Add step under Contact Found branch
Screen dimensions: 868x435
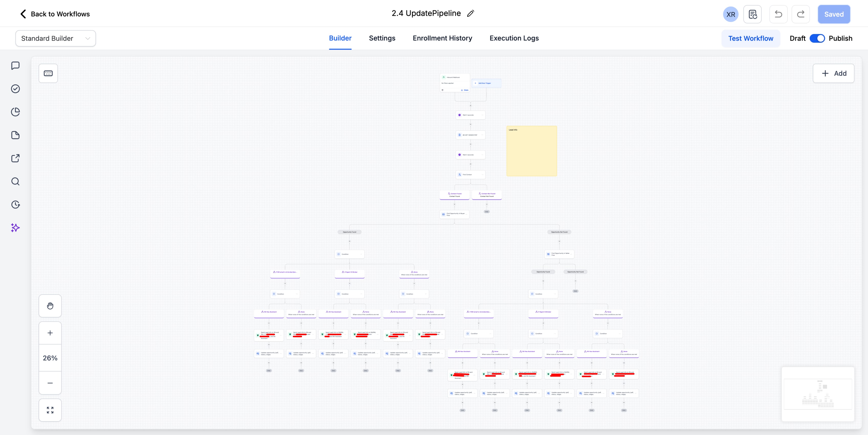click(x=454, y=204)
